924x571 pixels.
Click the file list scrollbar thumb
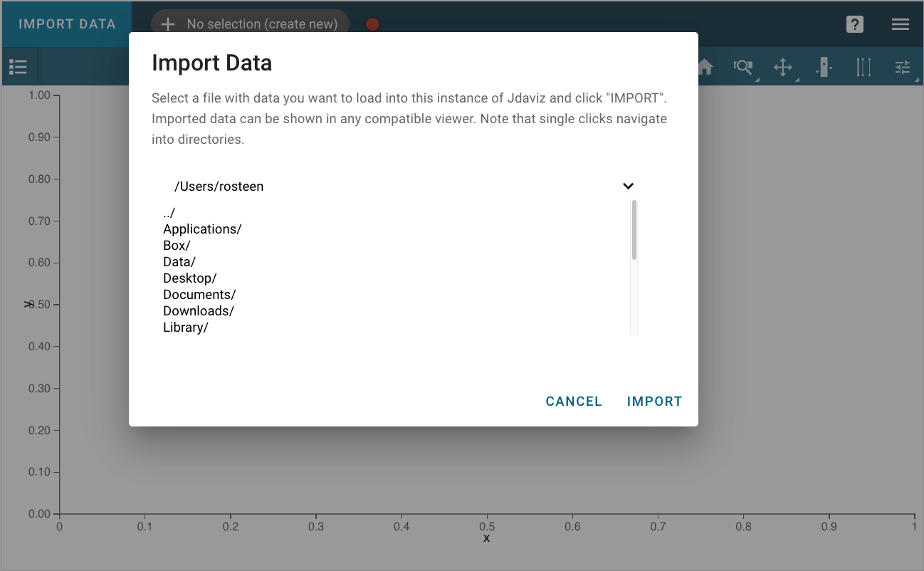(634, 230)
